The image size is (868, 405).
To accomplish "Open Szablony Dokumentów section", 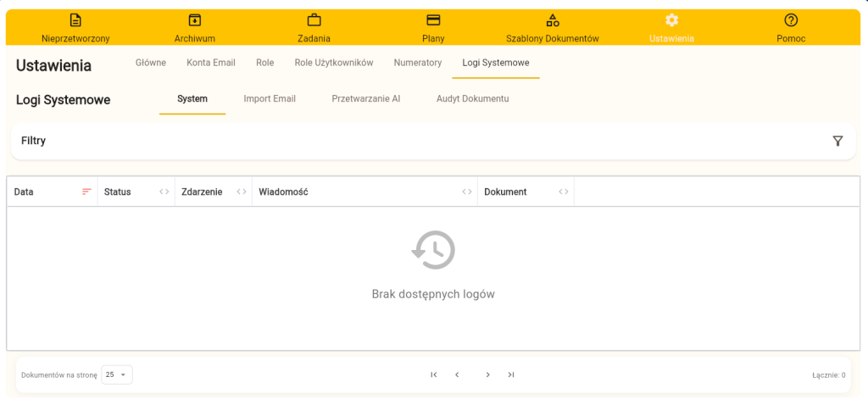I will [x=553, y=28].
